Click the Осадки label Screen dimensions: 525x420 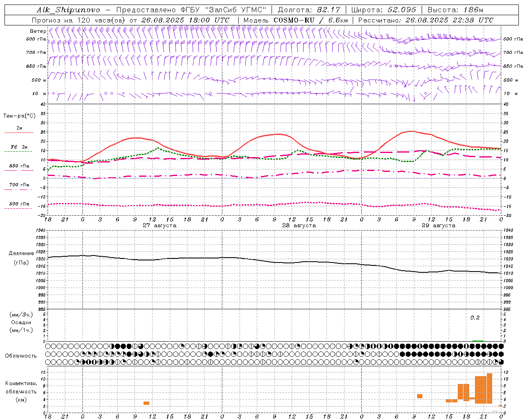[21, 322]
